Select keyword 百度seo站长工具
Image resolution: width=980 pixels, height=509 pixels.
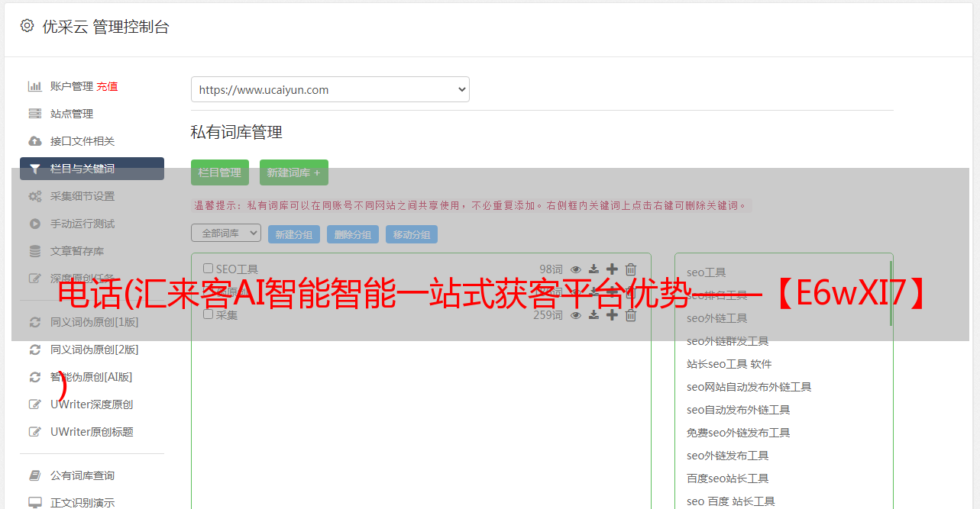(728, 478)
